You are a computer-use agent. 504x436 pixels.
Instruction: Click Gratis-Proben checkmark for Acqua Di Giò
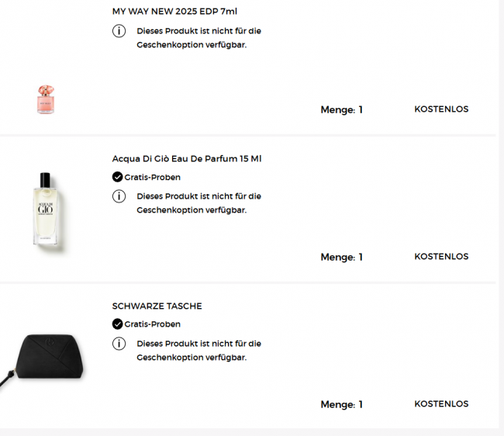118,177
